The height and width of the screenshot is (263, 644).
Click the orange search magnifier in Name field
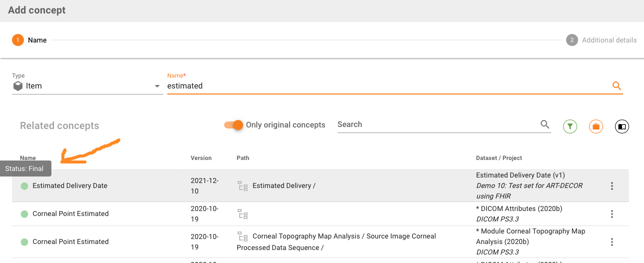pos(617,86)
